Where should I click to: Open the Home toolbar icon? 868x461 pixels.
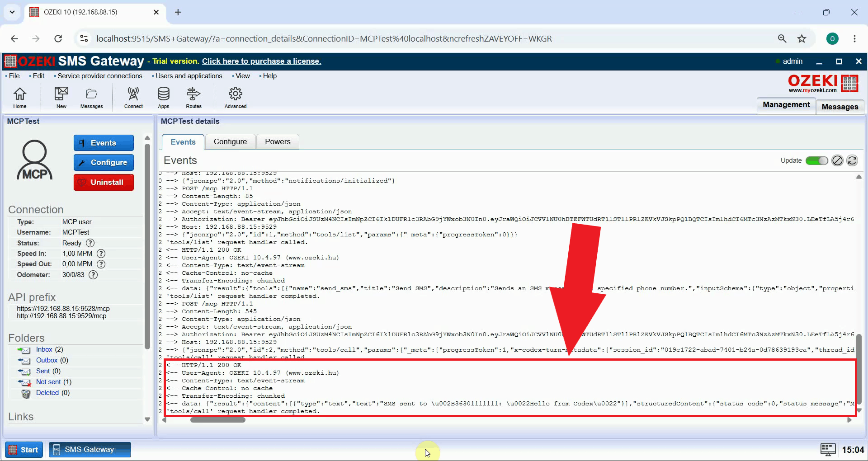[19, 98]
